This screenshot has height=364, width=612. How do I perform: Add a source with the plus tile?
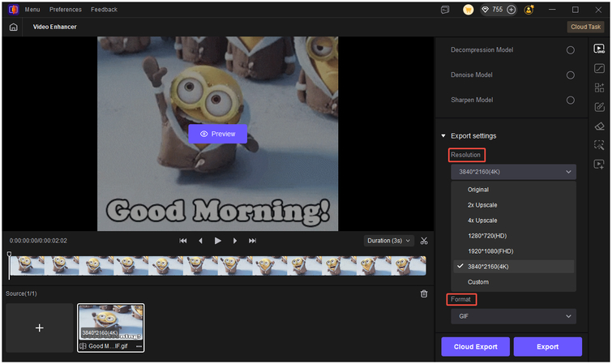coord(40,328)
